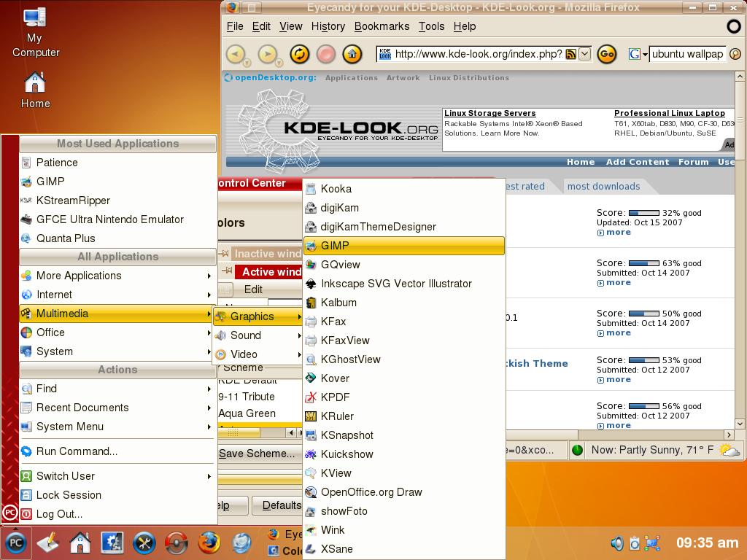
Task: Open KSnapshot from the Graphics list
Action: (x=404, y=435)
